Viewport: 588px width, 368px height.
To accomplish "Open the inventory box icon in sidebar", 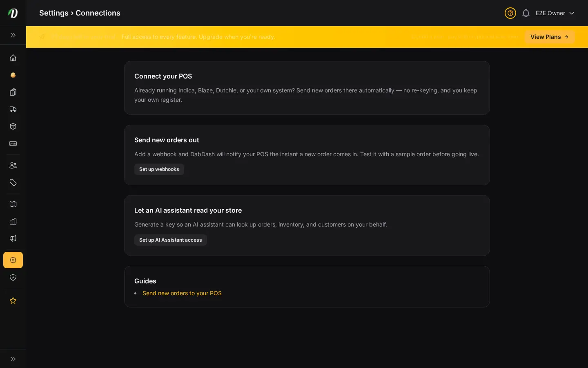I will (x=13, y=126).
